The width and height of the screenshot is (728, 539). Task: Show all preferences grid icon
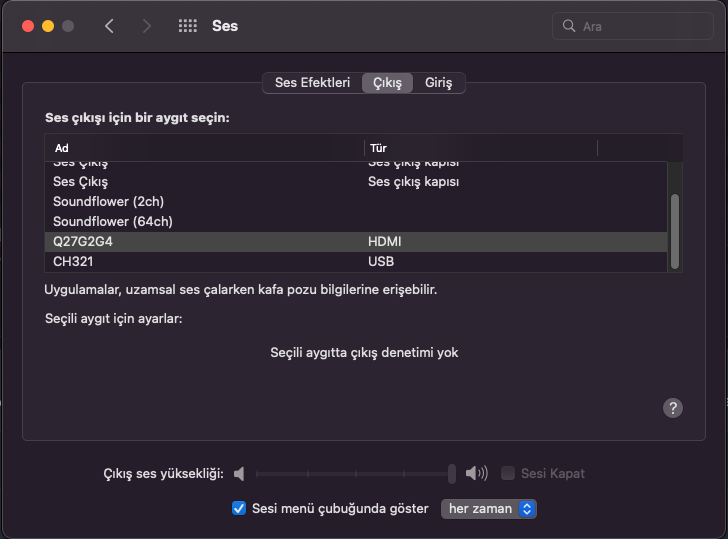pos(188,26)
